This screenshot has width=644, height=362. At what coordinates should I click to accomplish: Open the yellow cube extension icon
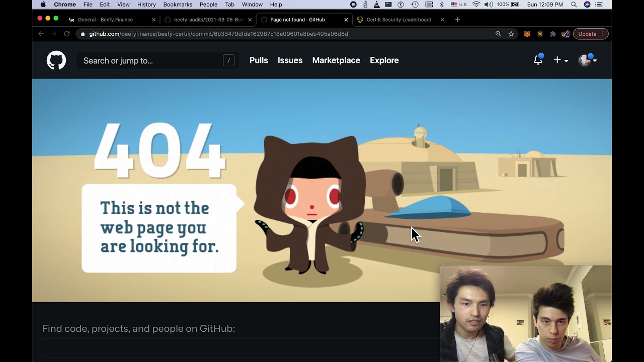540,34
